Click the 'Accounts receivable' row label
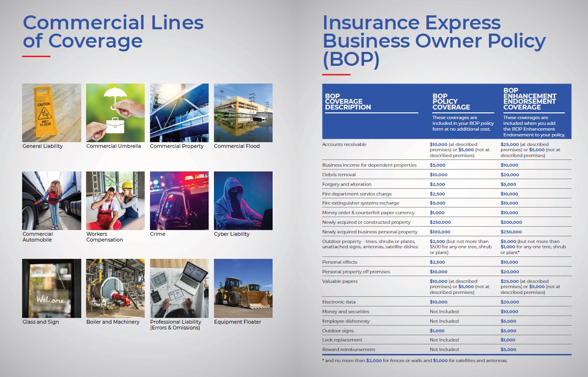Image resolution: width=588 pixels, height=377 pixels. coord(344,145)
